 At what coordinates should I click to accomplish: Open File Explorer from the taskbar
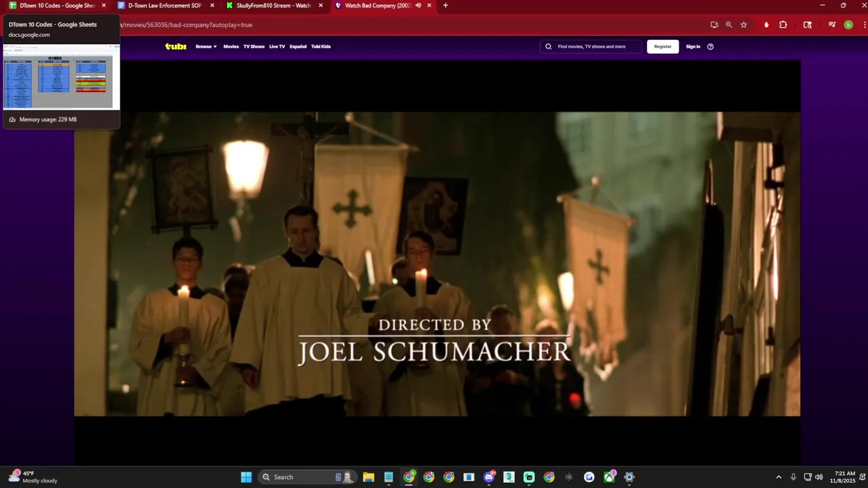coord(368,477)
